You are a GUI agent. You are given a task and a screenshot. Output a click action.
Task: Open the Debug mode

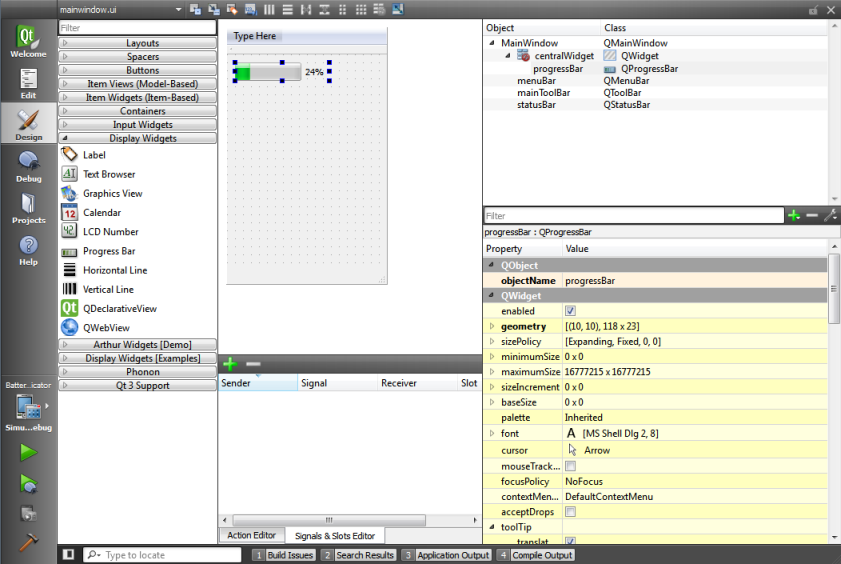pyautogui.click(x=28, y=166)
